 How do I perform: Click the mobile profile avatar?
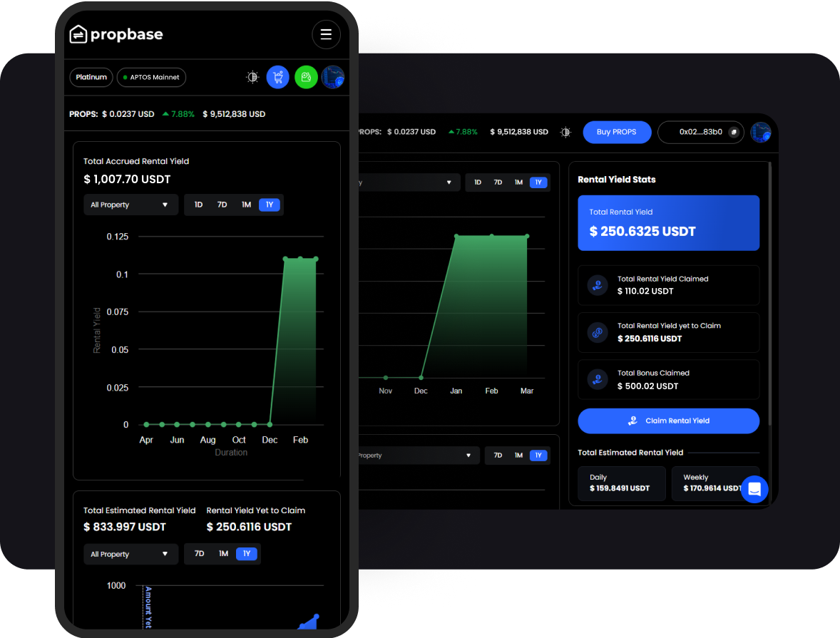coord(333,77)
